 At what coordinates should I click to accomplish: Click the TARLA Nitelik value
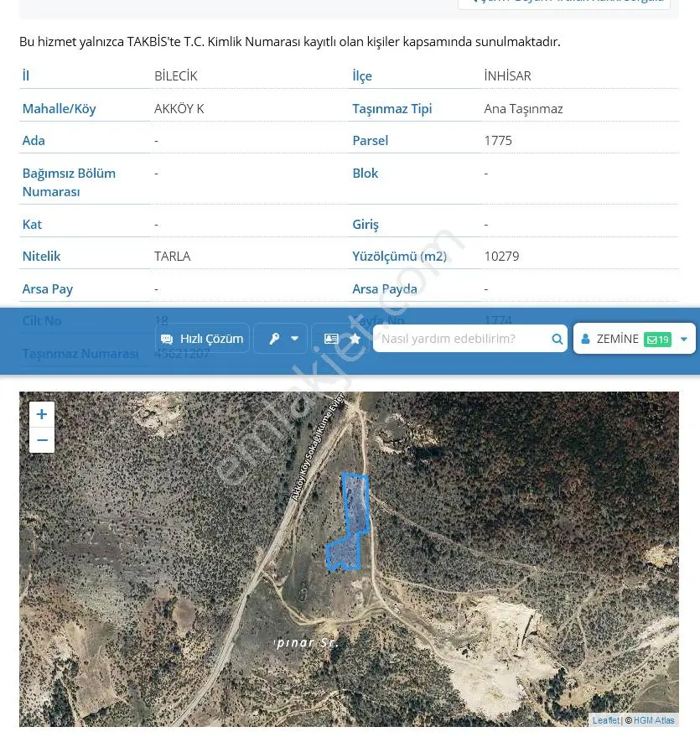[x=173, y=257]
